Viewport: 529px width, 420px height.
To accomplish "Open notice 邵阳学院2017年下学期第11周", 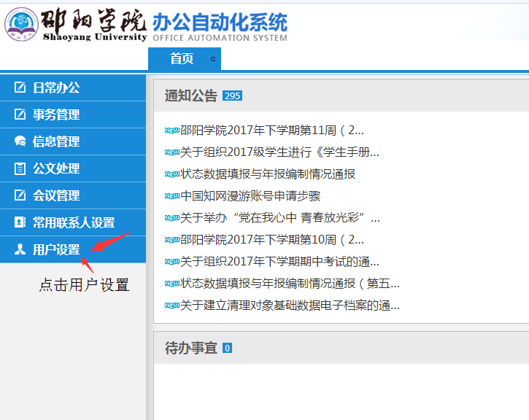I will [271, 131].
